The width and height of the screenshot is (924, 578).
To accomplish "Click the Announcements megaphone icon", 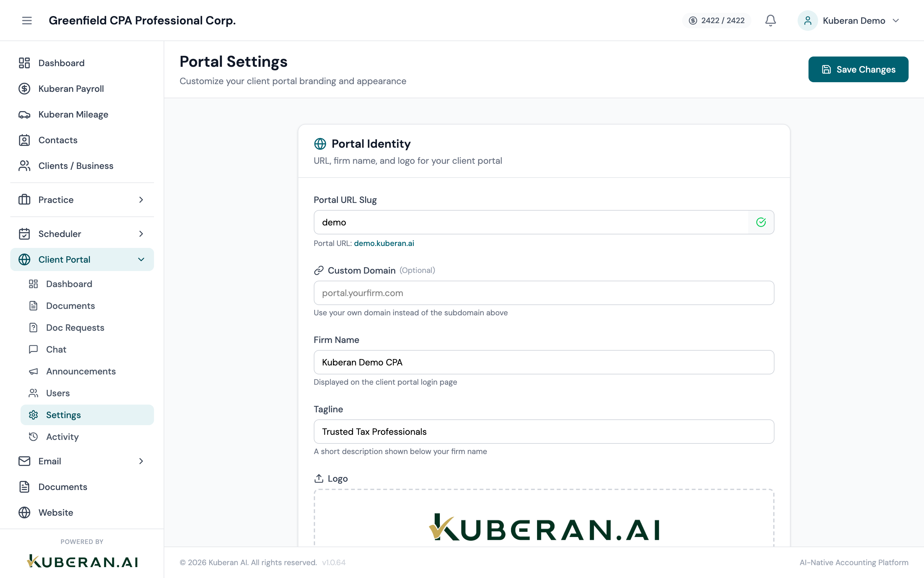I will tap(33, 371).
